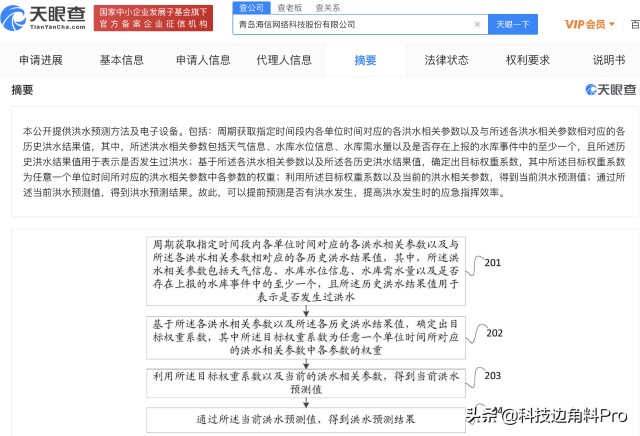The width and height of the screenshot is (640, 436).
Task: Open the VIP会员 dropdown
Action: (589, 24)
